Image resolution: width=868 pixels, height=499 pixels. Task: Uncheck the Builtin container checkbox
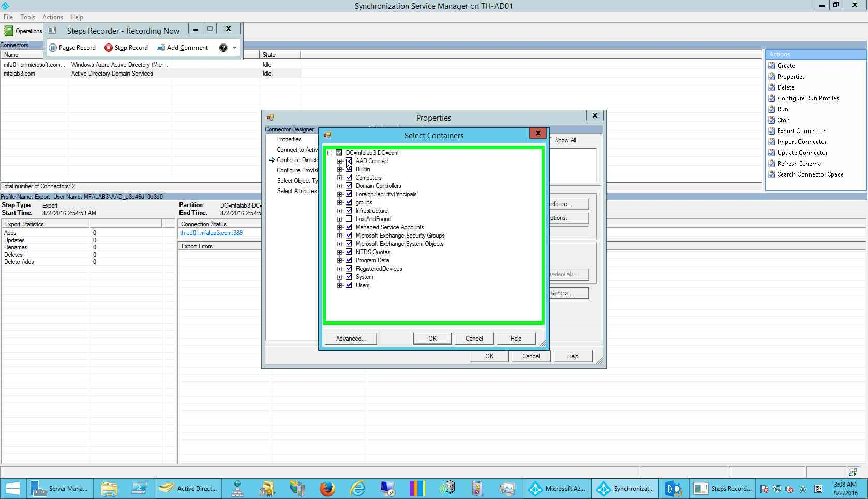pyautogui.click(x=349, y=169)
